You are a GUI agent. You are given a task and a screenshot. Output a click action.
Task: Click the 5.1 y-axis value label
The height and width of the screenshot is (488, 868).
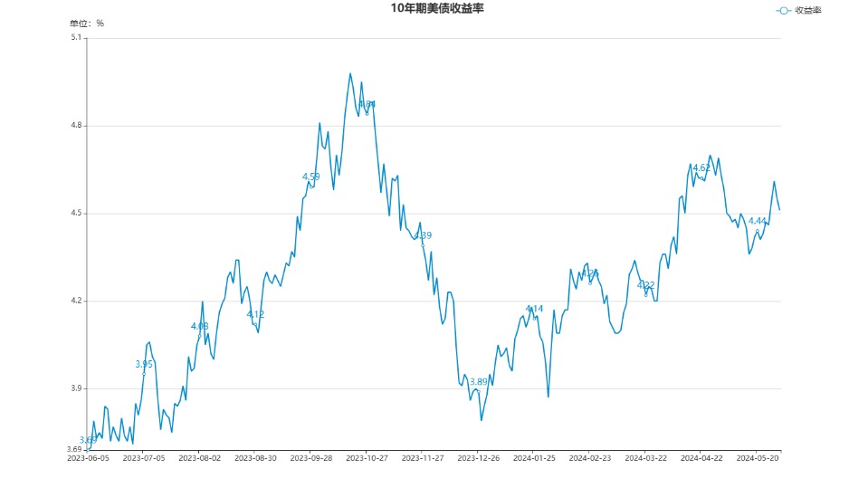pyautogui.click(x=75, y=38)
